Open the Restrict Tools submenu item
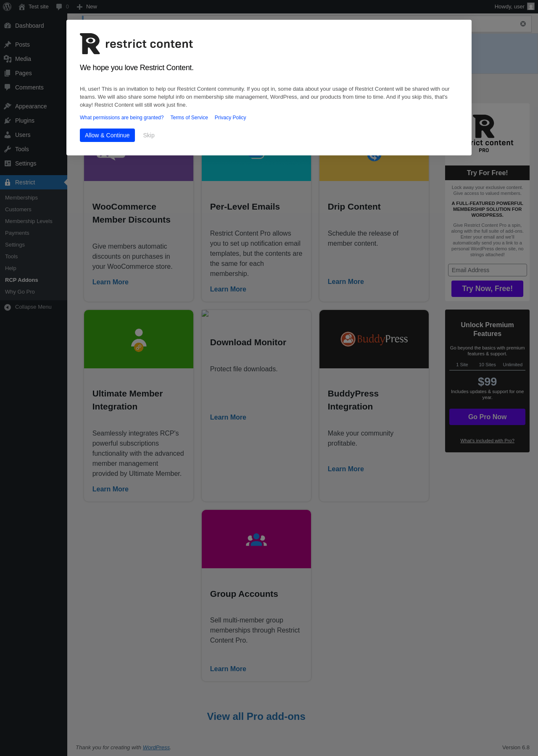Viewport: 538px width, 756px height. (11, 257)
